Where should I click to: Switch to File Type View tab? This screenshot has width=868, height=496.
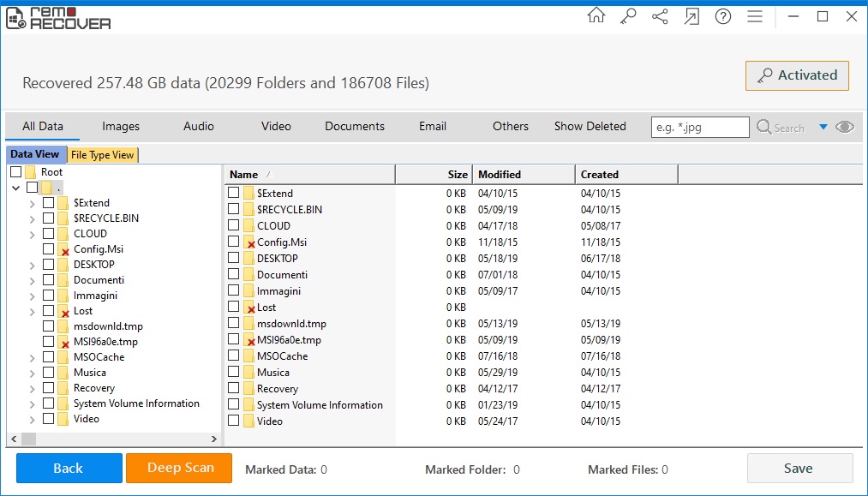point(102,155)
